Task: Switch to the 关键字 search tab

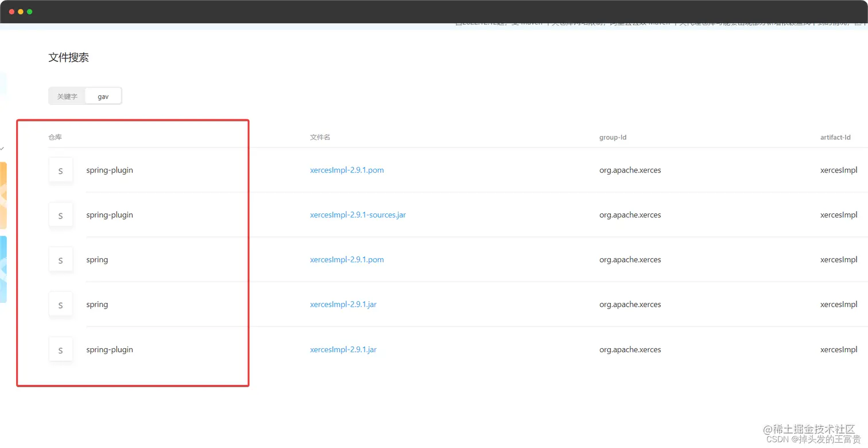Action: tap(67, 96)
